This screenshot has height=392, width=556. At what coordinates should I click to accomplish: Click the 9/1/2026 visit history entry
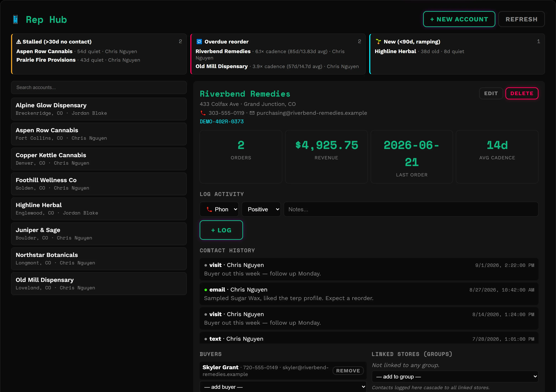point(369,269)
